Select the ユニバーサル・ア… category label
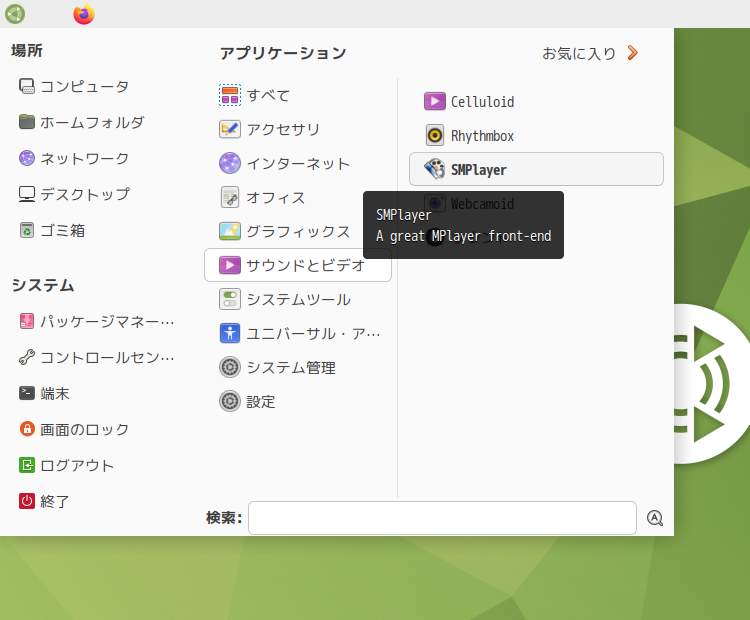The height and width of the screenshot is (620, 750). [x=313, y=333]
